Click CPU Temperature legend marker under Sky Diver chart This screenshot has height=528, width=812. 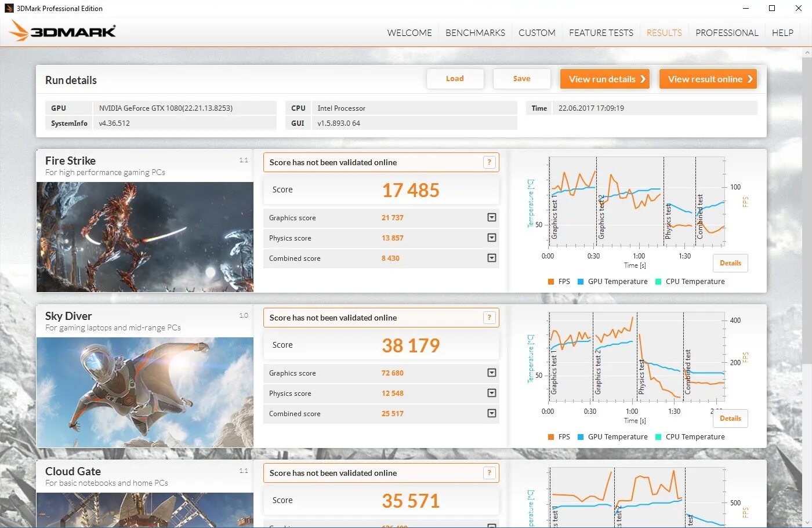(x=658, y=437)
